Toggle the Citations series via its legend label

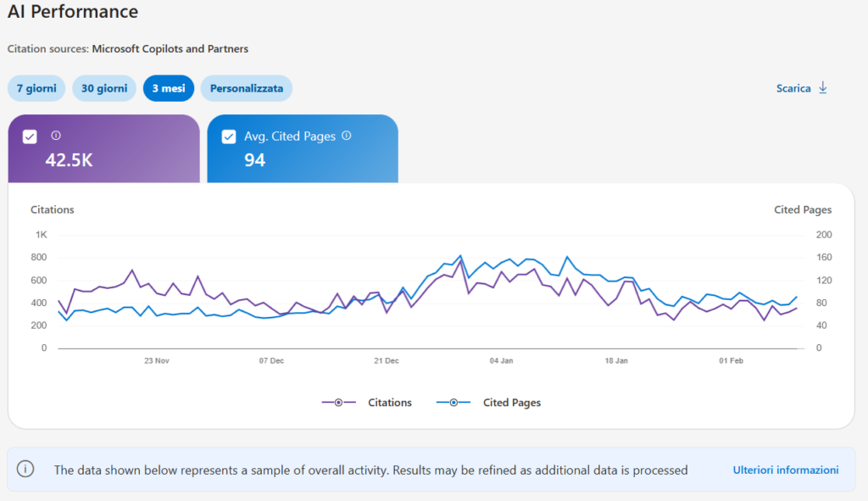[x=389, y=402]
